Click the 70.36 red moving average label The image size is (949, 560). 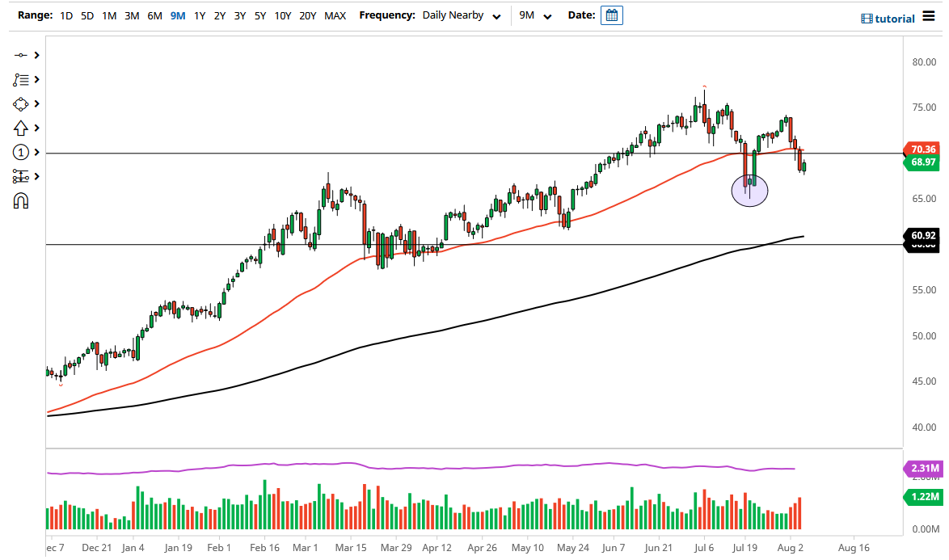pyautogui.click(x=922, y=149)
